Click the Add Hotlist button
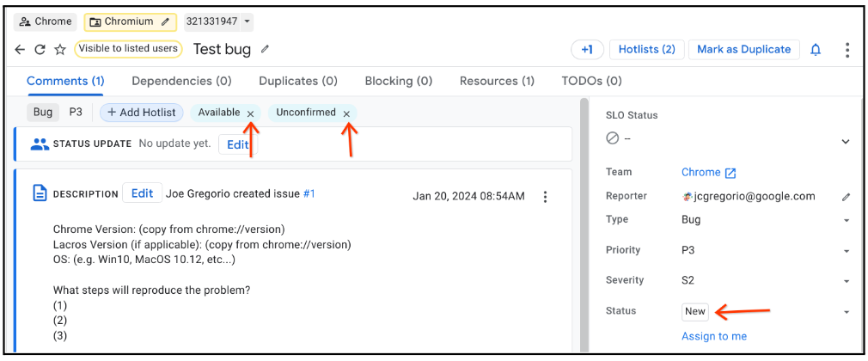868x361 pixels. click(142, 113)
